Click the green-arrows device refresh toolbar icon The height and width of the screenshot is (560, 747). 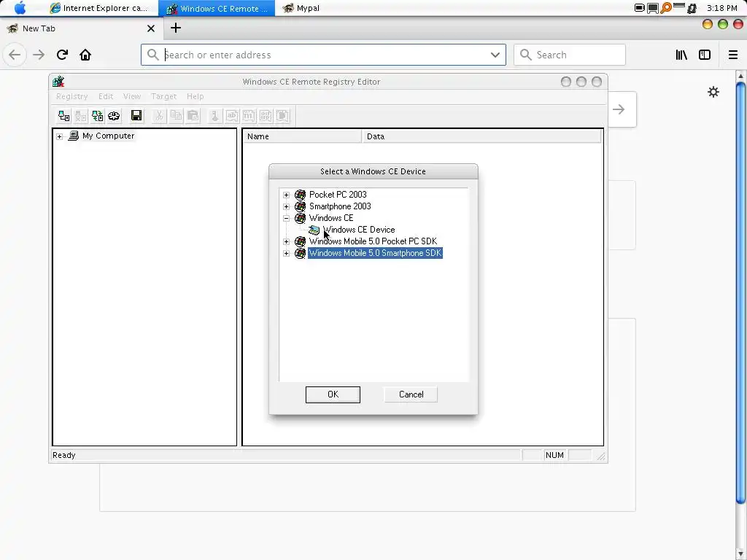tap(97, 116)
